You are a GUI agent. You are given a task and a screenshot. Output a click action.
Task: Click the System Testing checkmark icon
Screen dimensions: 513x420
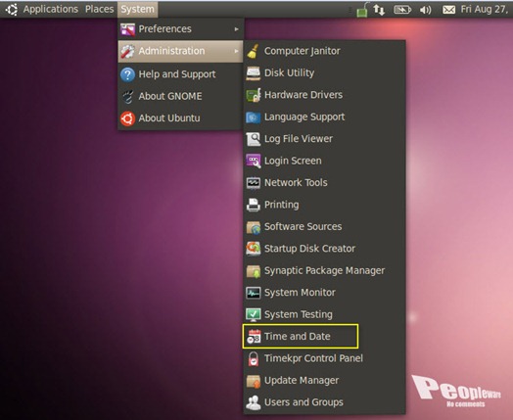253,314
